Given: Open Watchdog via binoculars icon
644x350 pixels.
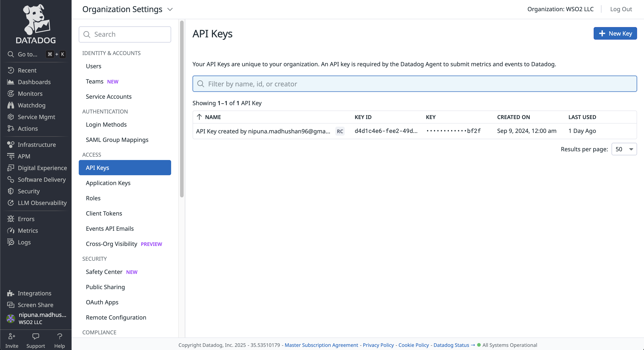Looking at the screenshot, I should pyautogui.click(x=11, y=105).
